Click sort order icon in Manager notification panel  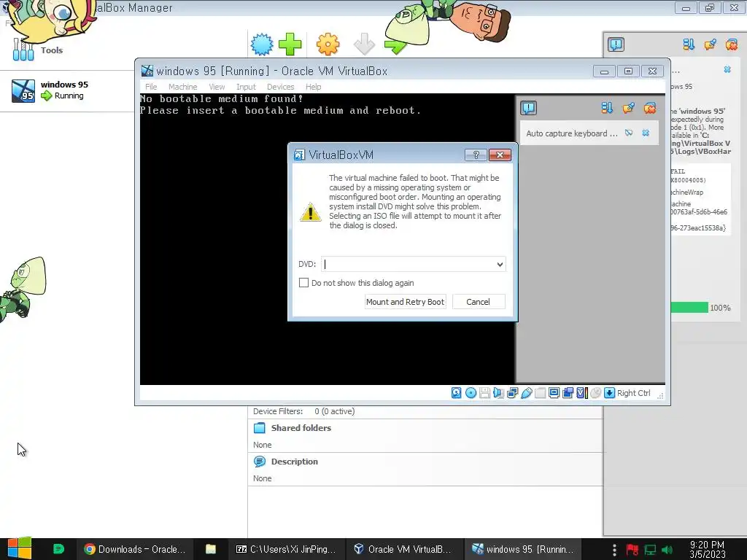click(x=689, y=44)
